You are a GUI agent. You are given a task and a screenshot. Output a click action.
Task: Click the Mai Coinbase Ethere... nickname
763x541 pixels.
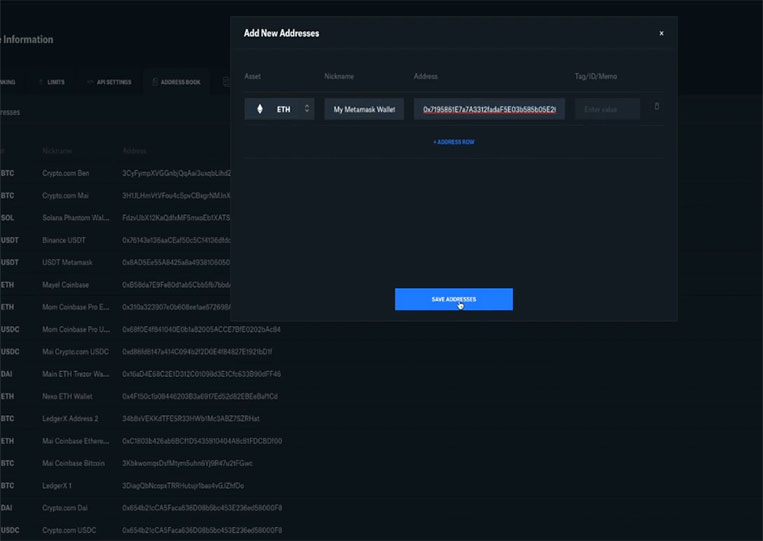[75, 441]
